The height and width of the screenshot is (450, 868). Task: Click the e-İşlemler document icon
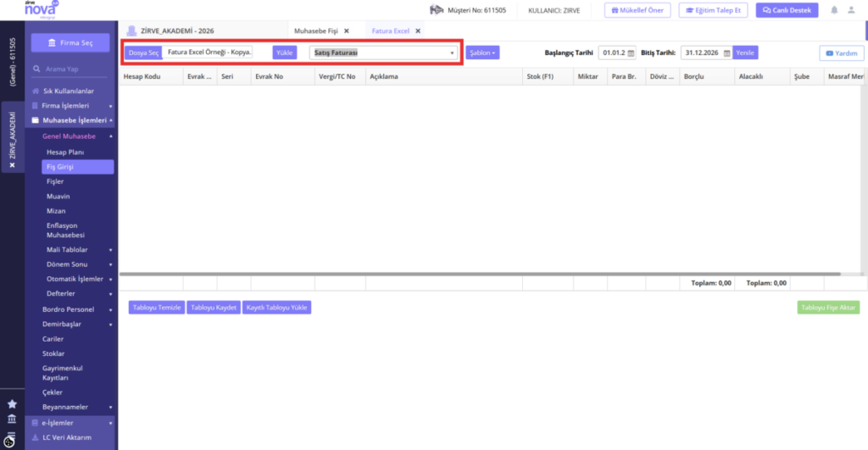pyautogui.click(x=35, y=423)
